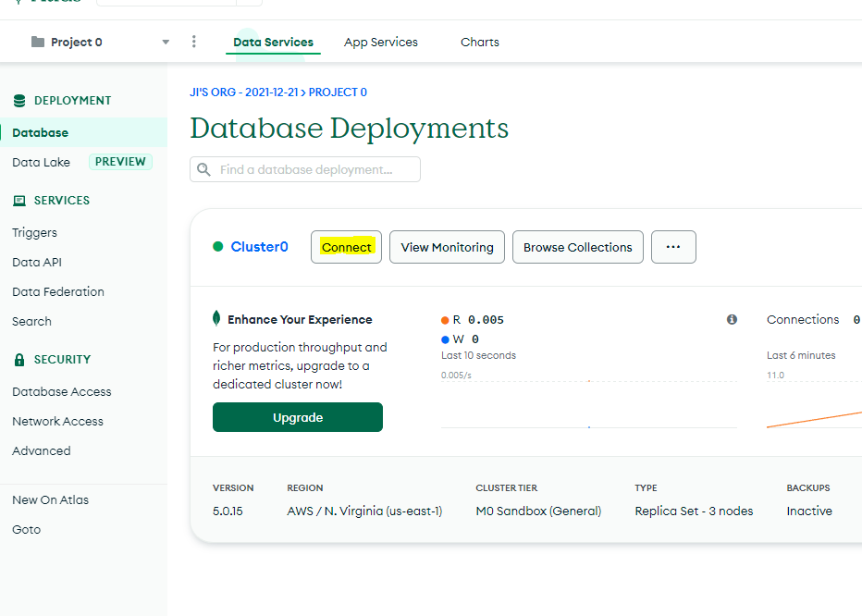The width and height of the screenshot is (862, 616).
Task: Click the Security padlock icon
Action: click(19, 360)
